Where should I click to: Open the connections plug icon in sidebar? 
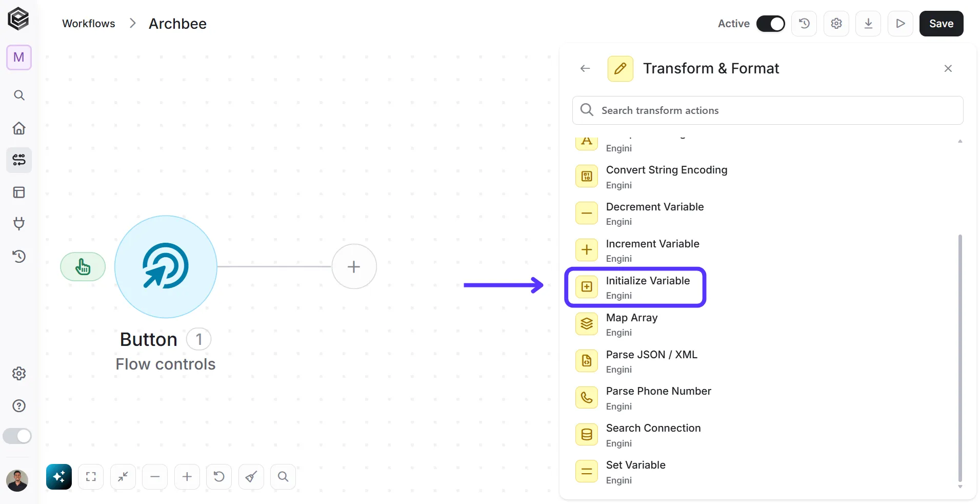click(x=19, y=224)
